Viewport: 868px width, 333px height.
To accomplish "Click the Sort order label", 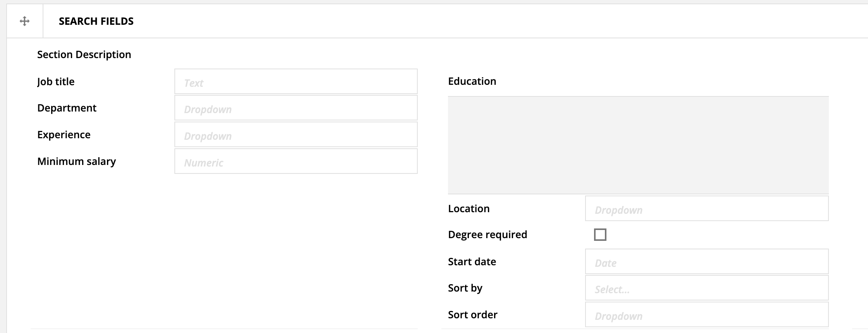I will click(472, 315).
